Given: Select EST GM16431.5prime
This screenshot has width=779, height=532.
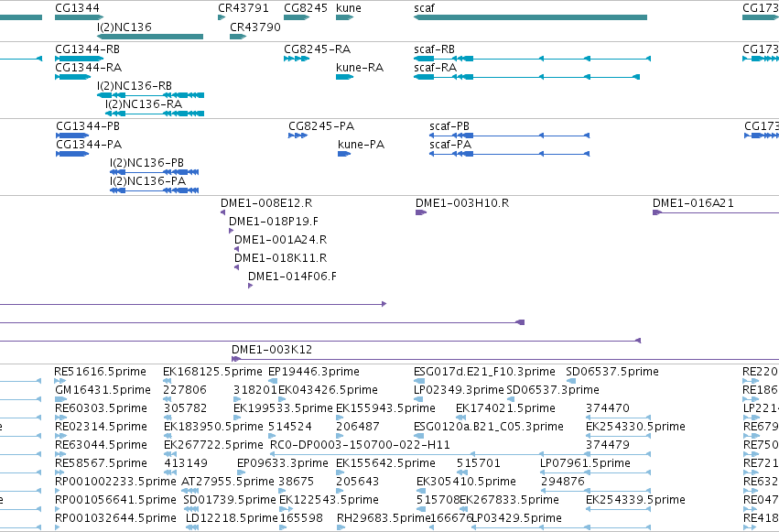Looking at the screenshot, I should pos(60,399).
